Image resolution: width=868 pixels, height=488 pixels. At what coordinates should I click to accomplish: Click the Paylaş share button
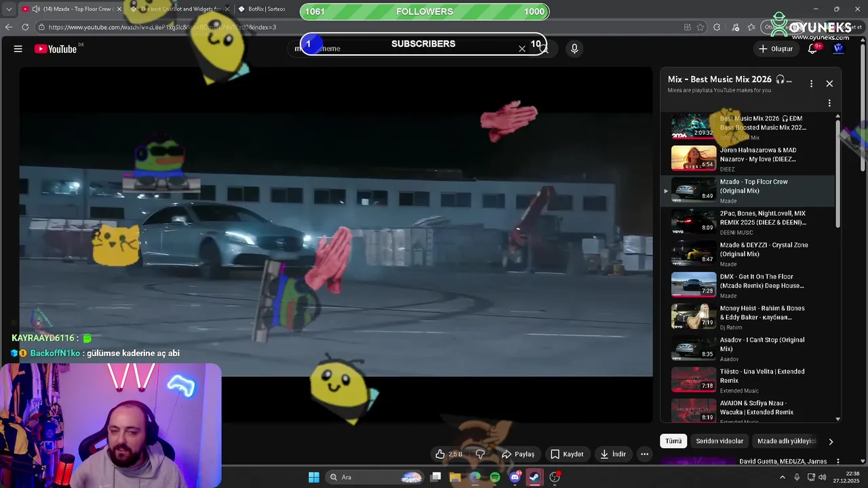[x=517, y=454]
